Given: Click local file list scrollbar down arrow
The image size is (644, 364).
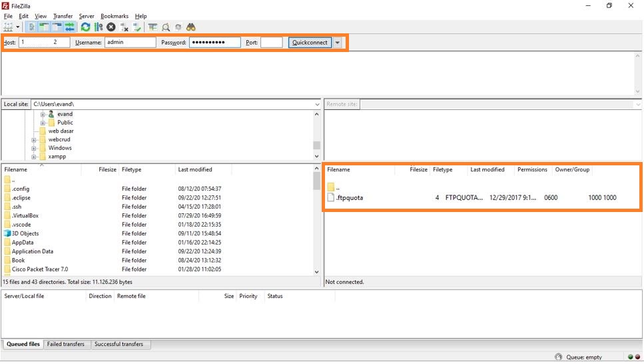Looking at the screenshot, I should (316, 272).
